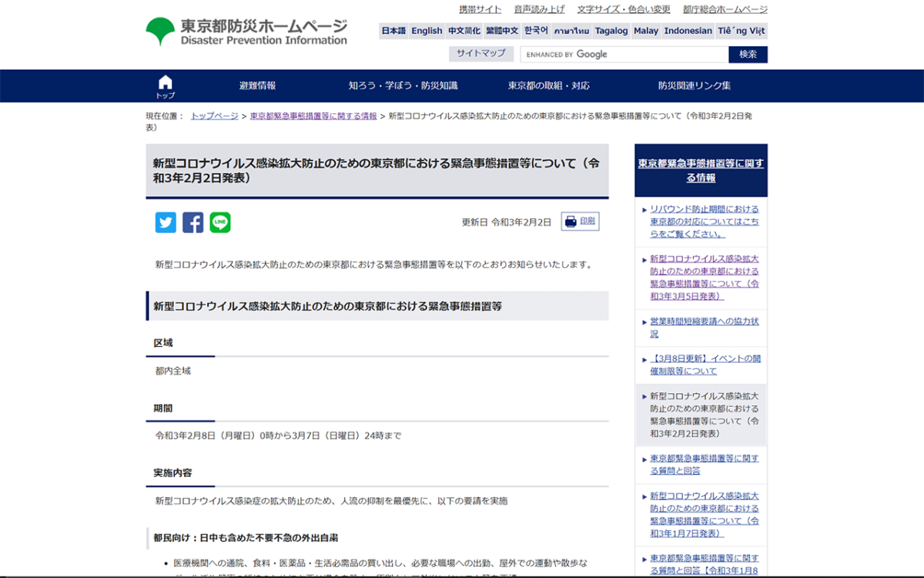This screenshot has height=578, width=924.
Task: Switch language to 한국어
Action: pos(536,31)
